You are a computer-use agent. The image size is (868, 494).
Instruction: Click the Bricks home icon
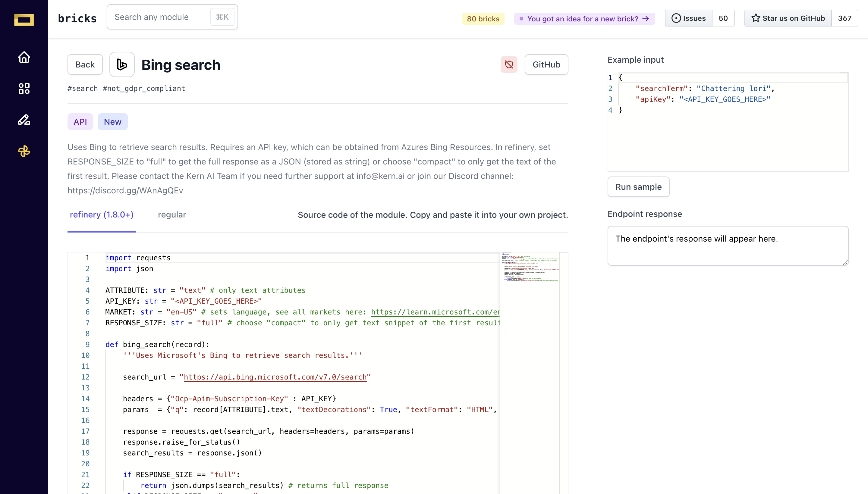coord(24,57)
